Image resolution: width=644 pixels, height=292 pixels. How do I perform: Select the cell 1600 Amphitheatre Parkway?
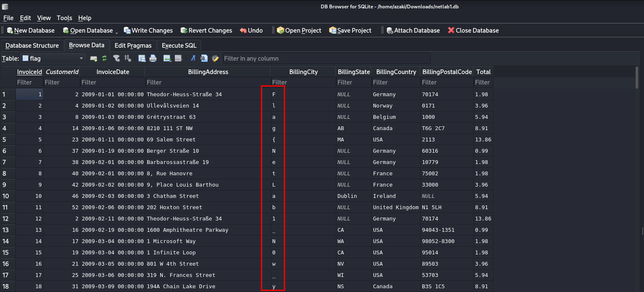point(208,230)
